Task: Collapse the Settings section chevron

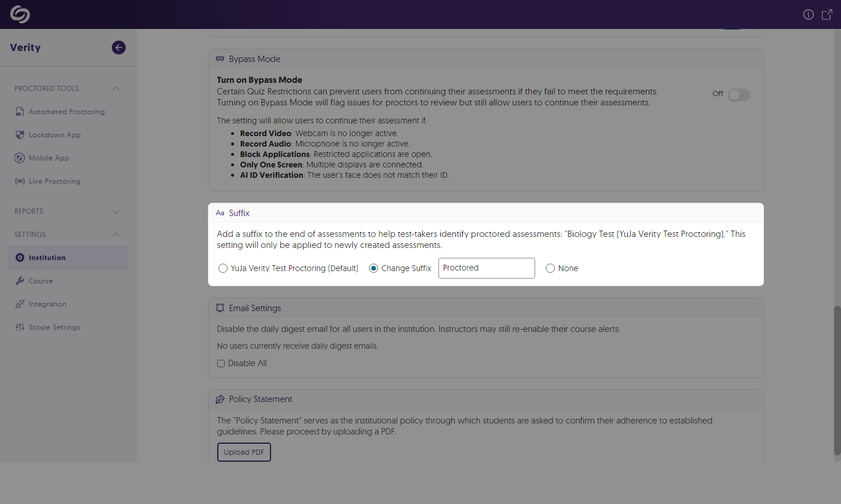Action: [x=116, y=235]
